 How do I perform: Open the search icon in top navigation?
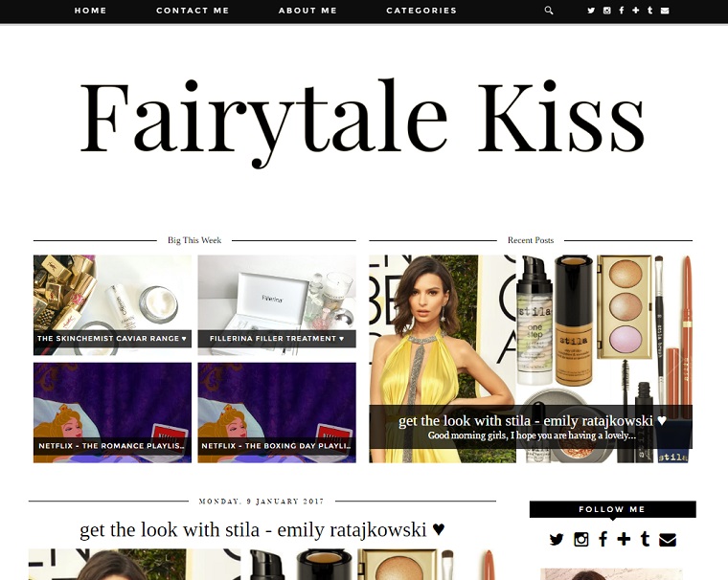549,11
